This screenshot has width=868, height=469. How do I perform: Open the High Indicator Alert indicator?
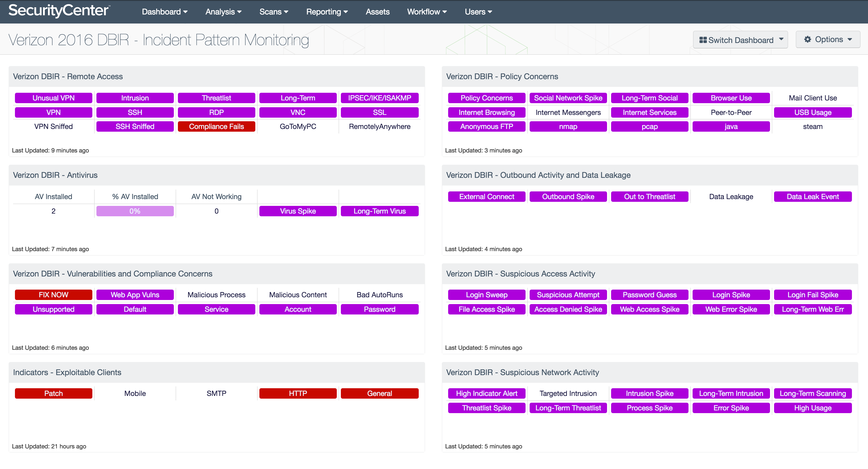pyautogui.click(x=487, y=393)
